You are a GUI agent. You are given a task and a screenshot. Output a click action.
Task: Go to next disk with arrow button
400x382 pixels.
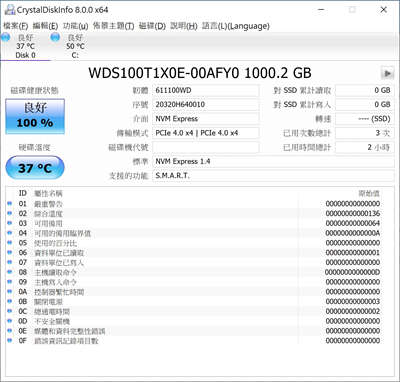tap(387, 73)
